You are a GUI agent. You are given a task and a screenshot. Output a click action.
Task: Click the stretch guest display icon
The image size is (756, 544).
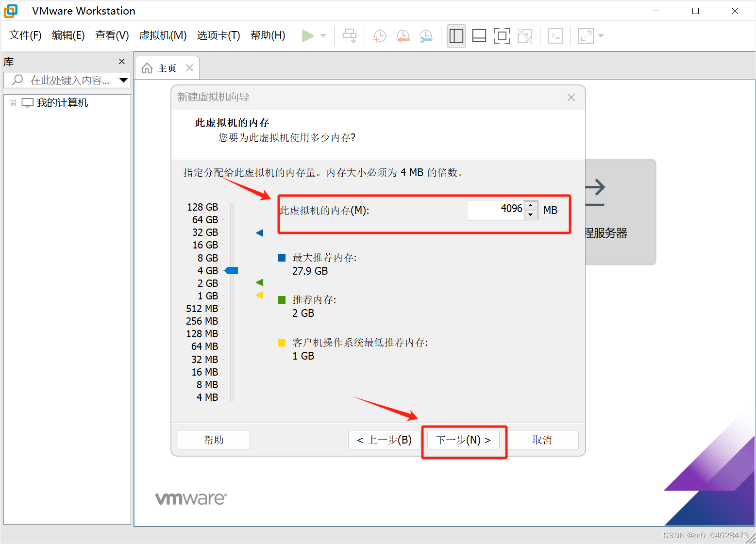tap(586, 36)
